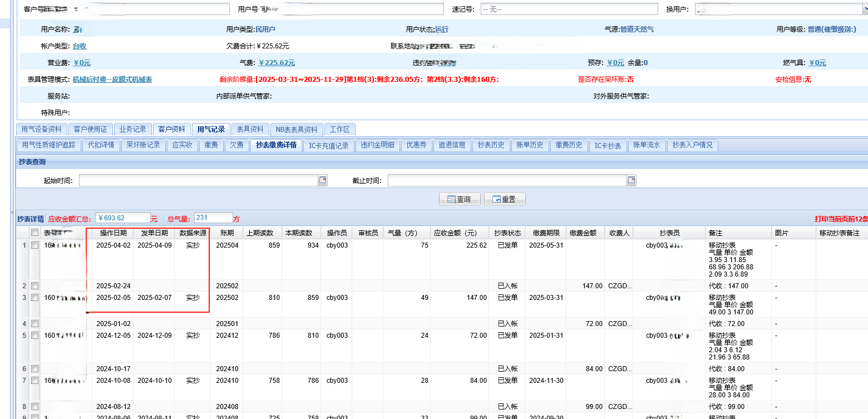Check row 3 checkbox (2025-02-05 reading)
Screen dimensions: 868x419
(35, 298)
